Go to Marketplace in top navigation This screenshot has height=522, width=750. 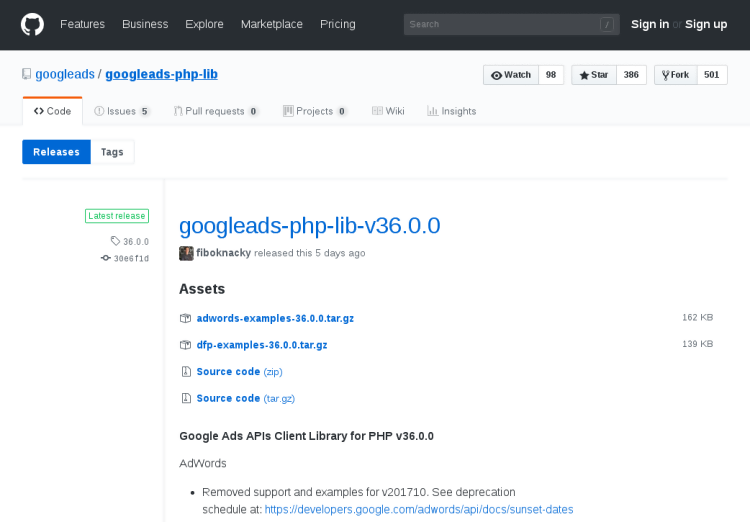click(272, 24)
